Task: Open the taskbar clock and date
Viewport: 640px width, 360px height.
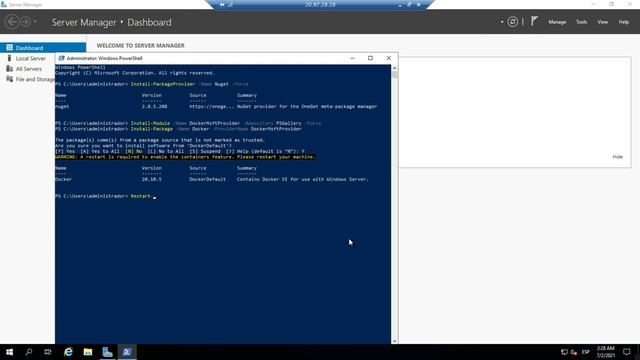Action: (x=606, y=352)
